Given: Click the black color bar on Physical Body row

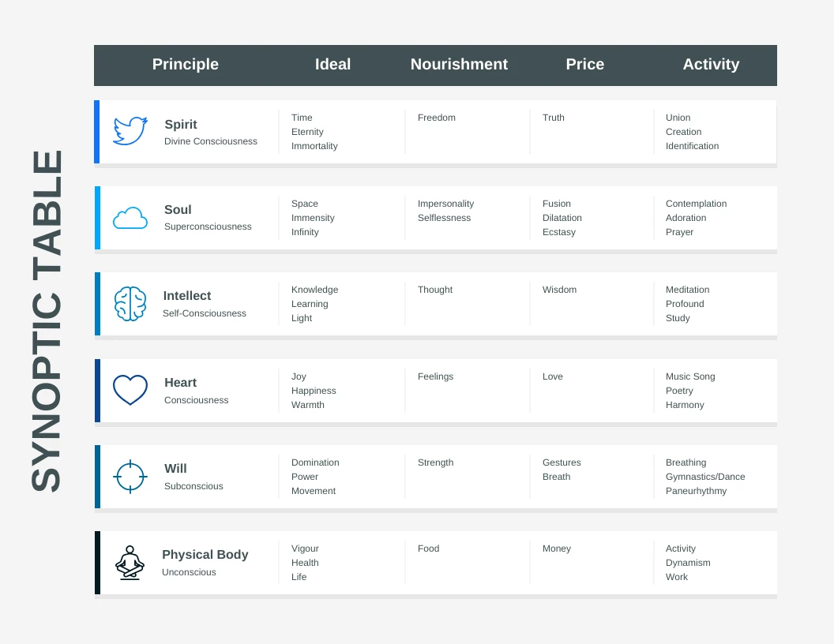Looking at the screenshot, I should click(97, 563).
